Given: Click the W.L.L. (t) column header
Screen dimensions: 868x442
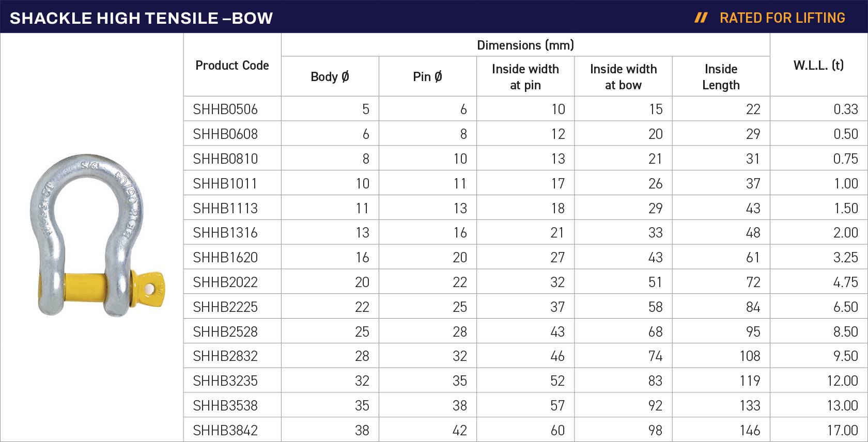Looking at the screenshot, I should point(818,66).
